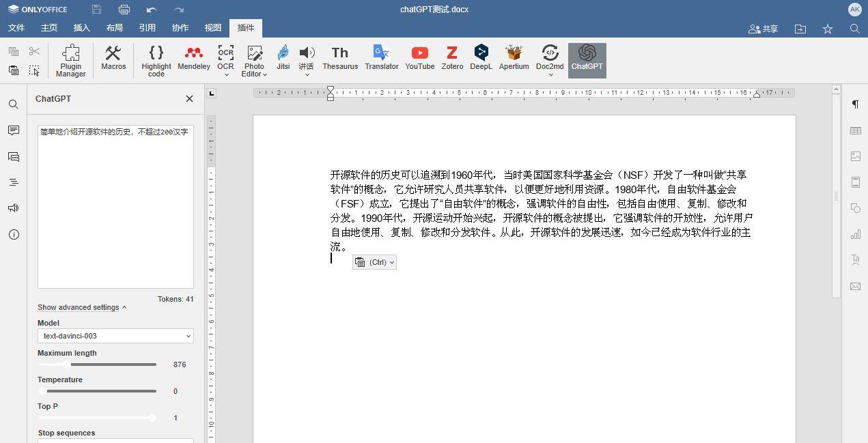868x443 pixels.
Task: Switch to the 插入 tab
Action: click(81, 28)
